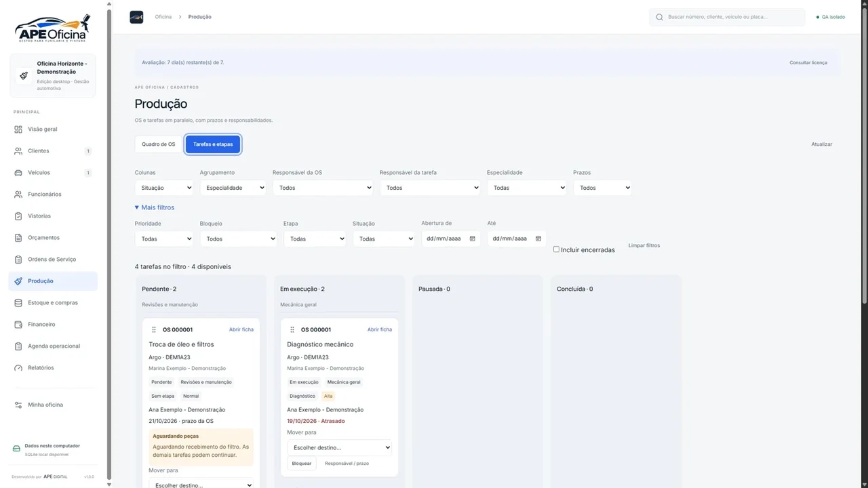Click the Ordens de Serviço icon
The width and height of the screenshot is (868, 488).
pyautogui.click(x=18, y=260)
